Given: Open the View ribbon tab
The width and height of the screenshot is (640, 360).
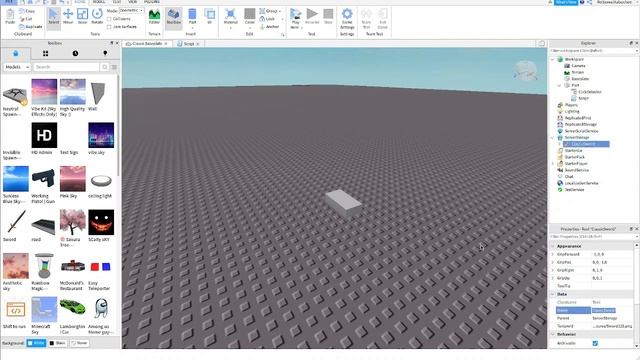Looking at the screenshot, I should [133, 2].
